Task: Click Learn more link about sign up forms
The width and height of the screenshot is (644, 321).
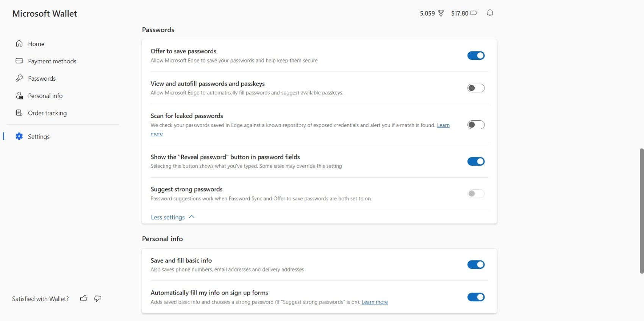Action: click(375, 302)
